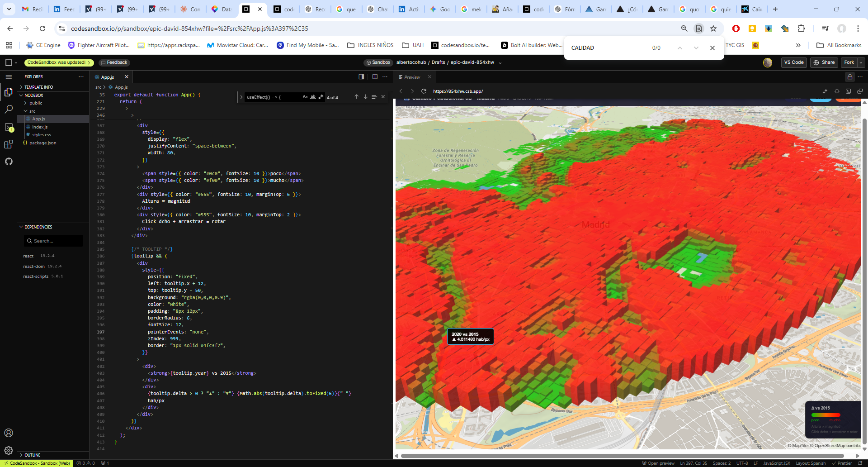868x467 pixels.
Task: Open the GitHub panel in sidebar
Action: 9,162
